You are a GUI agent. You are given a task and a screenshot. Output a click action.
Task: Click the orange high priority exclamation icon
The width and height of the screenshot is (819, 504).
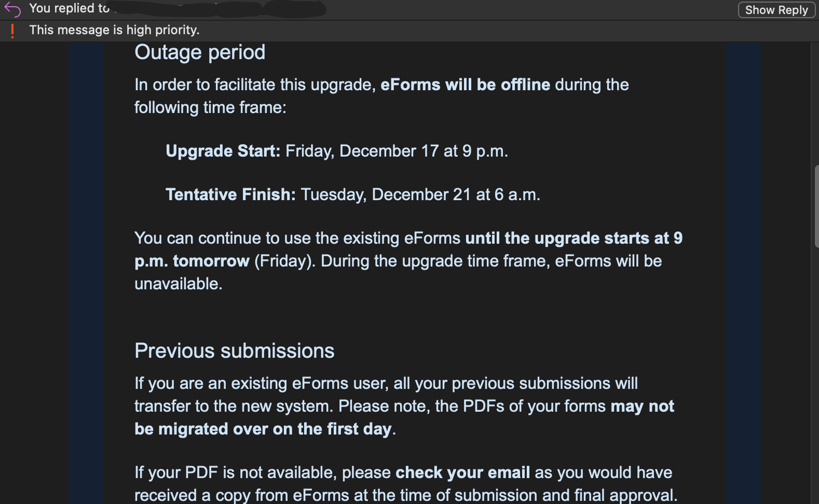coord(12,31)
